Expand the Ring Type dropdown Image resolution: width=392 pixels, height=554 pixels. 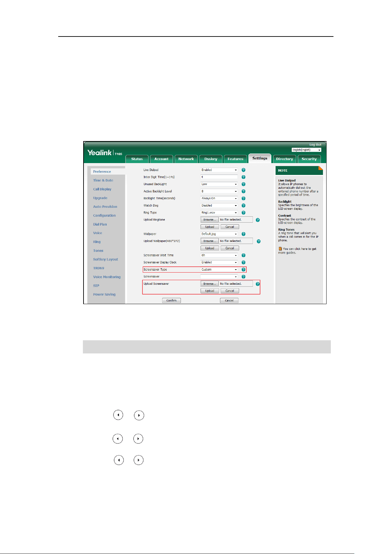coord(219,213)
